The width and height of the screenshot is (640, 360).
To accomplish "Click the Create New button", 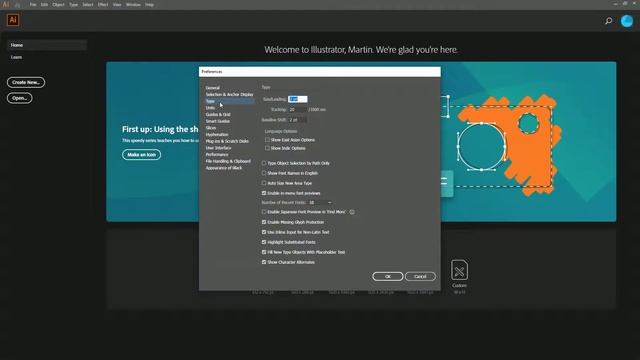I will [26, 82].
